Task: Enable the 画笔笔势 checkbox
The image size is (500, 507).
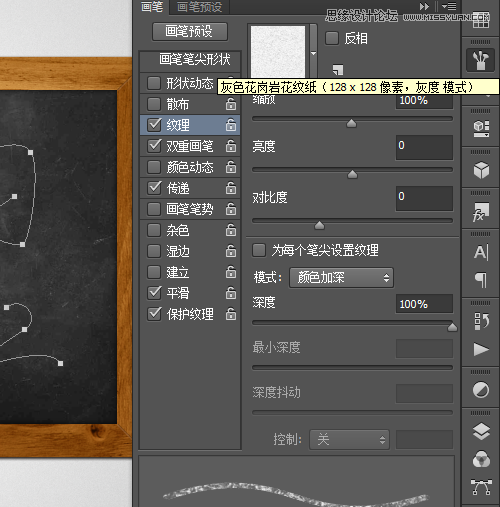Action: click(x=154, y=209)
